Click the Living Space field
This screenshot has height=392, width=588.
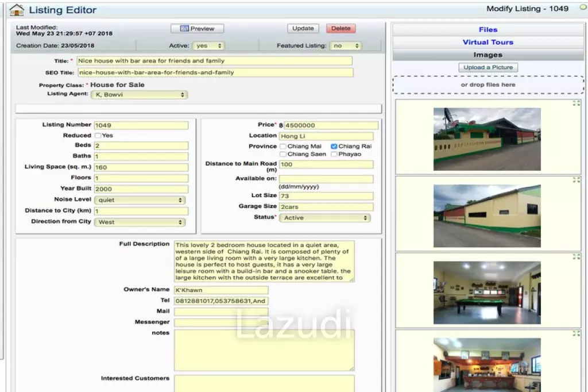[x=141, y=167]
